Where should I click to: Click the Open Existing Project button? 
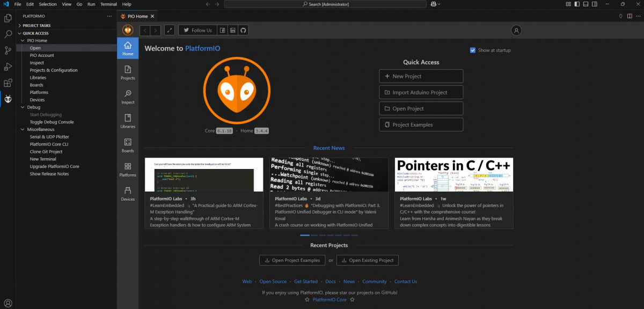tap(367, 260)
